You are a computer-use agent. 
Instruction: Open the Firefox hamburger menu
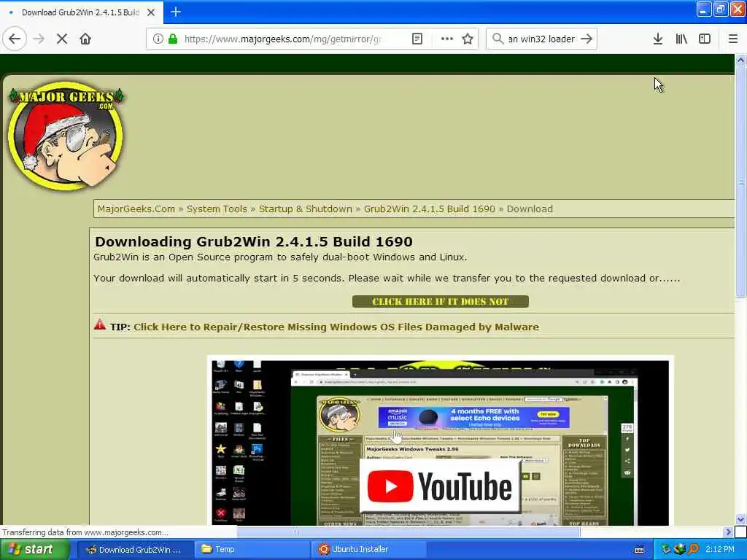733,39
